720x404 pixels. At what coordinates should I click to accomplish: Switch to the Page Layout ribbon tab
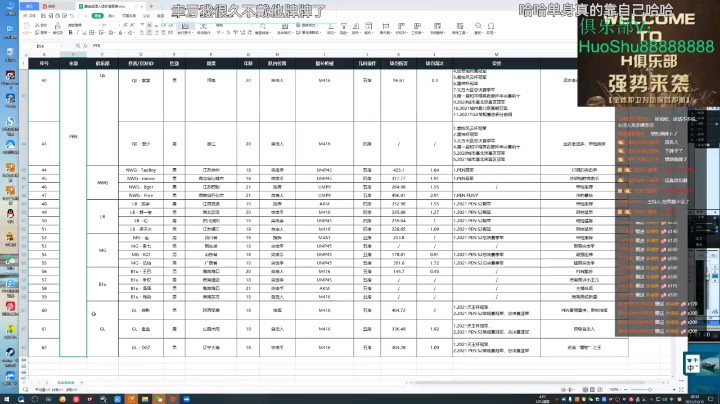(129, 16)
